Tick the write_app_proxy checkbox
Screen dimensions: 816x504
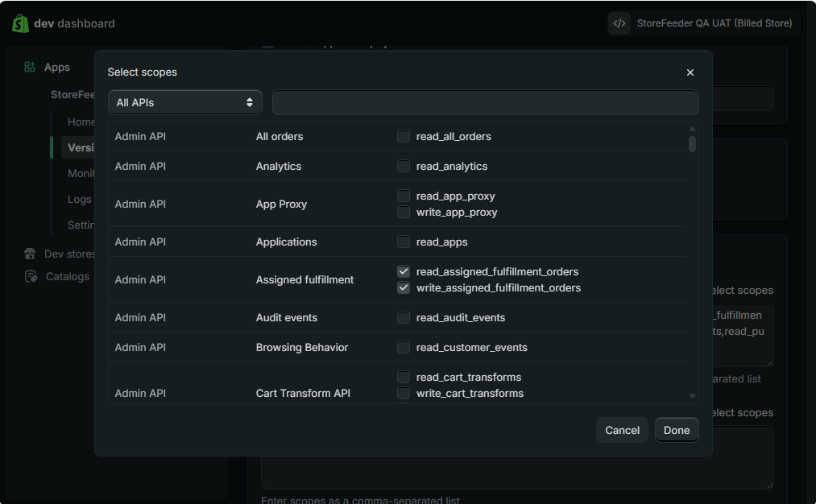pyautogui.click(x=404, y=213)
